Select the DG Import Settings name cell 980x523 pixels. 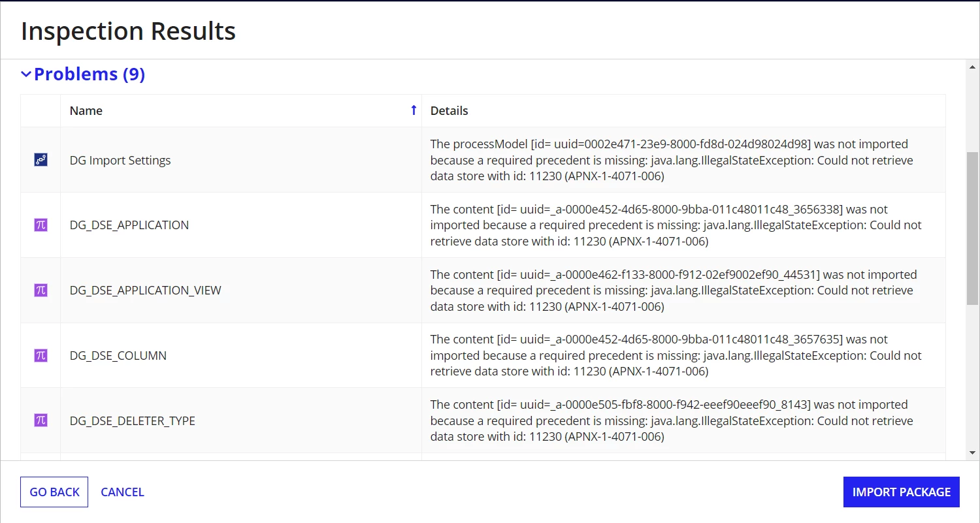pos(241,160)
